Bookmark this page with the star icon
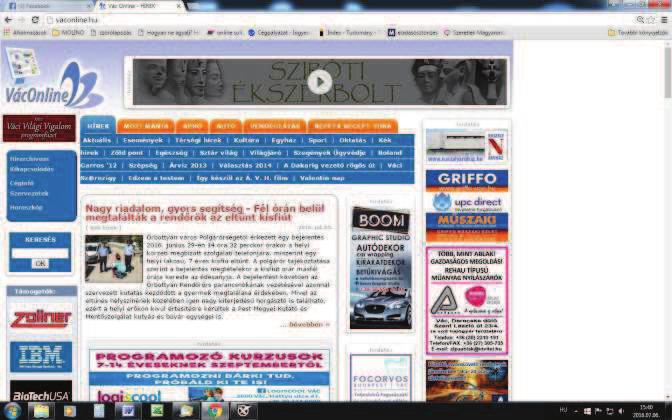The height and width of the screenshot is (420, 672). 652,20
